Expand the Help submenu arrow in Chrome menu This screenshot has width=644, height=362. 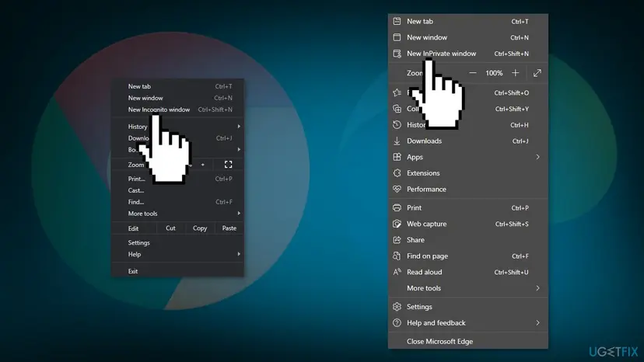coord(239,254)
